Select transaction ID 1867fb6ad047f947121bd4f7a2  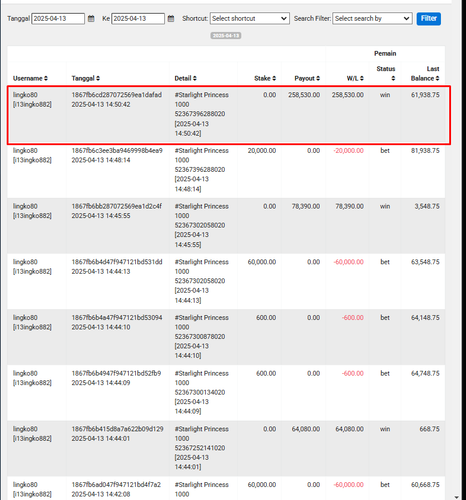116,485
